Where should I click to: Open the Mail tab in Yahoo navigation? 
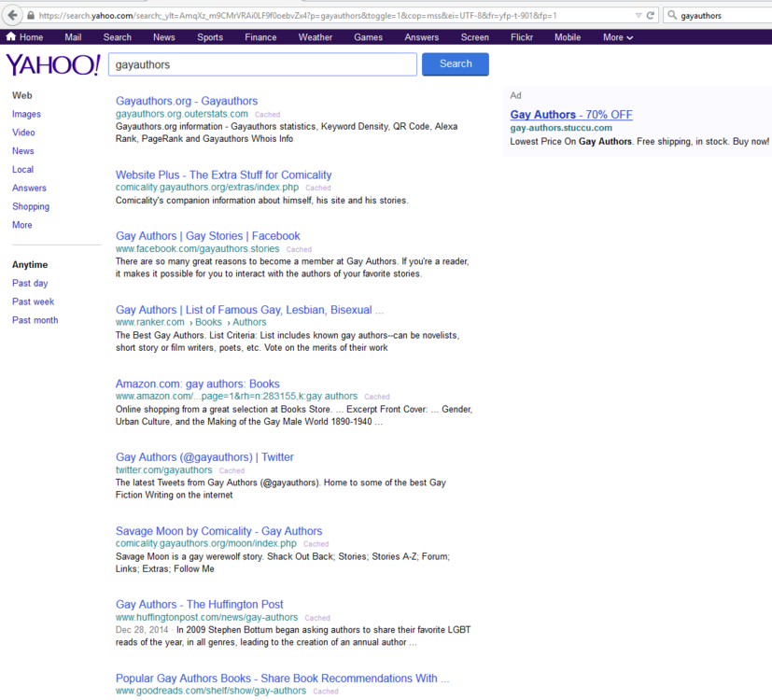click(73, 37)
